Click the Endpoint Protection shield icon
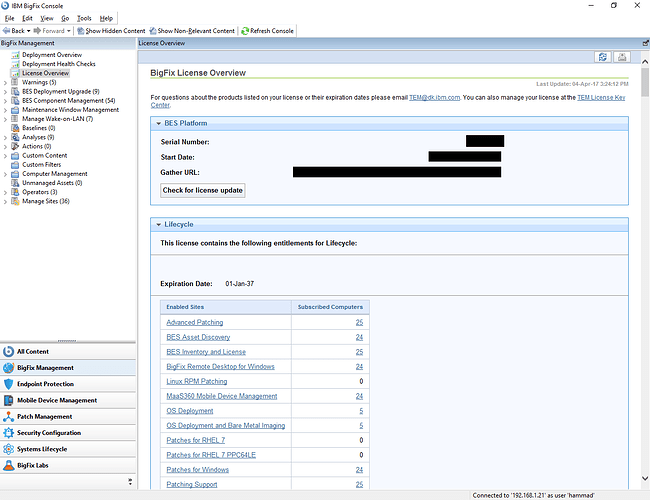This screenshot has height=500, width=650. (x=8, y=384)
